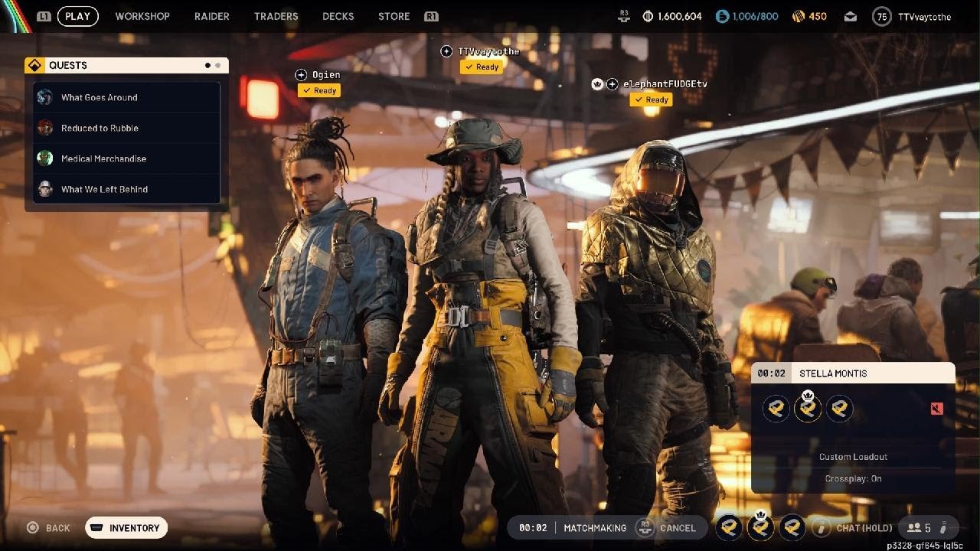
Task: Click the Medical Merchandise quest giver portrait
Action: click(45, 158)
